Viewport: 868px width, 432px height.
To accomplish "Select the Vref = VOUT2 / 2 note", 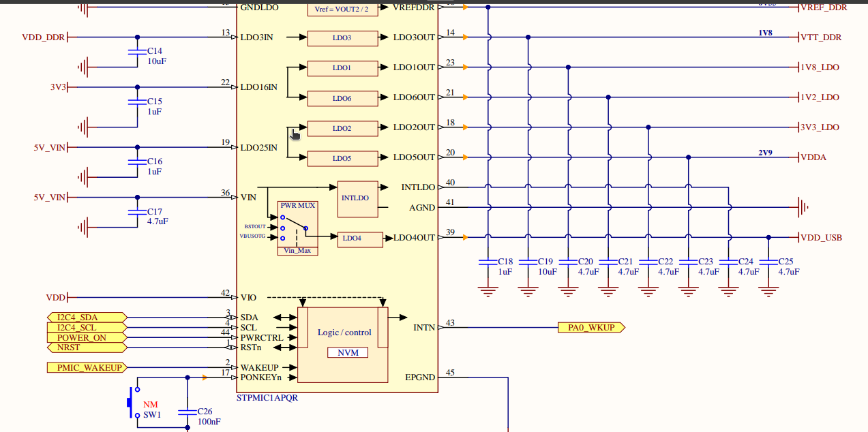I will point(342,9).
